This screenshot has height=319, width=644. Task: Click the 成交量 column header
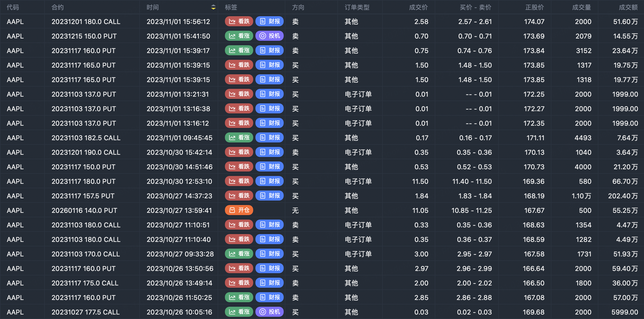pyautogui.click(x=582, y=7)
